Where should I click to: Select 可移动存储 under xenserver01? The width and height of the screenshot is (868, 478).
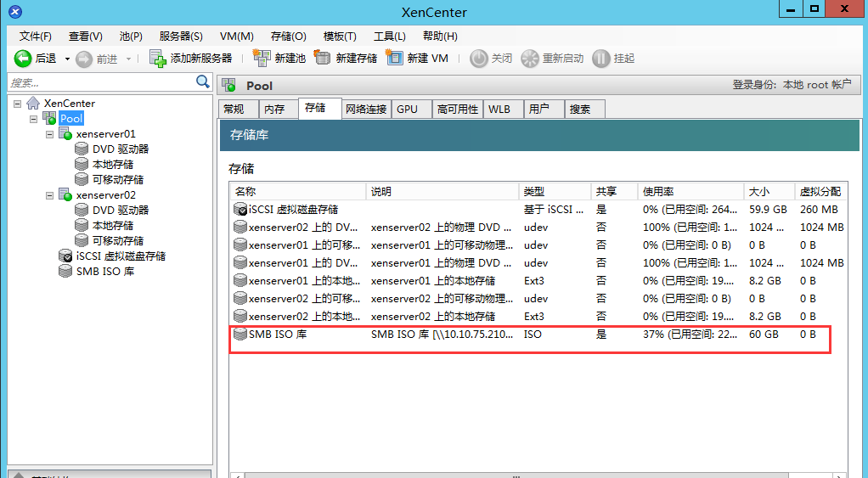pos(118,180)
